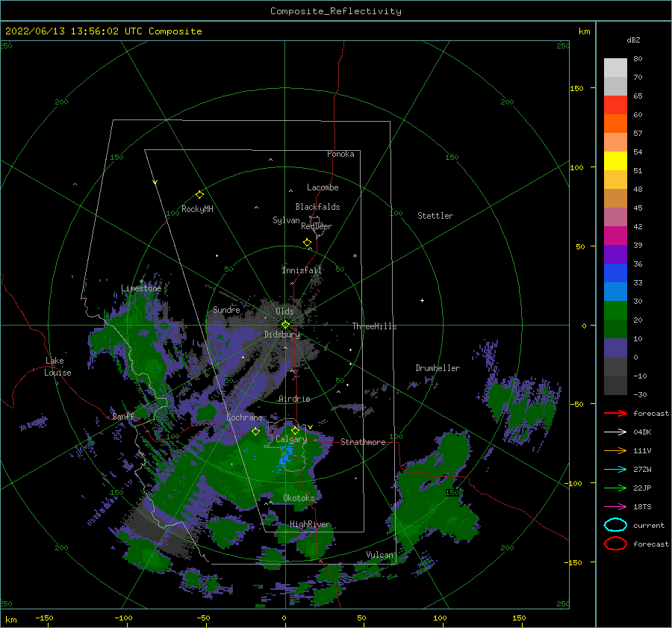Click the dBZ legend heading
The height and width of the screenshot is (628, 672).
pos(633,40)
